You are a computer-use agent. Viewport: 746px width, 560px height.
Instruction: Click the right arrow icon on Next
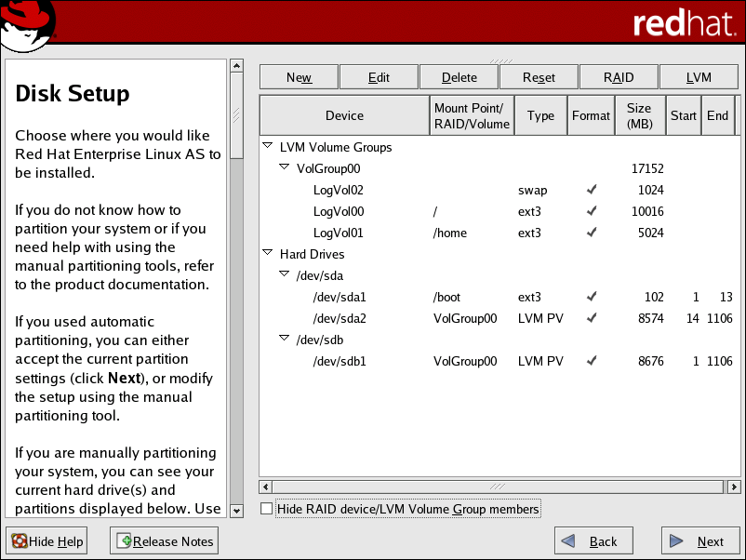pos(676,540)
